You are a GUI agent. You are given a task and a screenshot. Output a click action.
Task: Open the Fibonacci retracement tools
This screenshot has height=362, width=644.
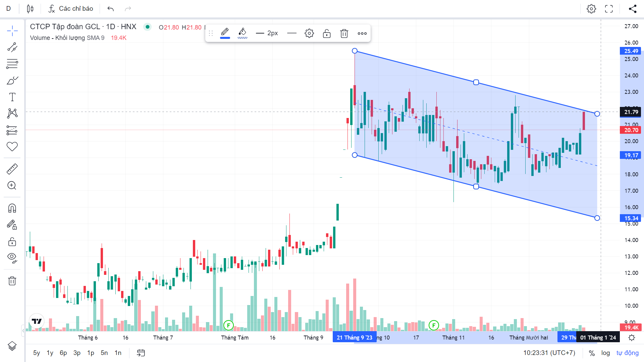pos(12,64)
